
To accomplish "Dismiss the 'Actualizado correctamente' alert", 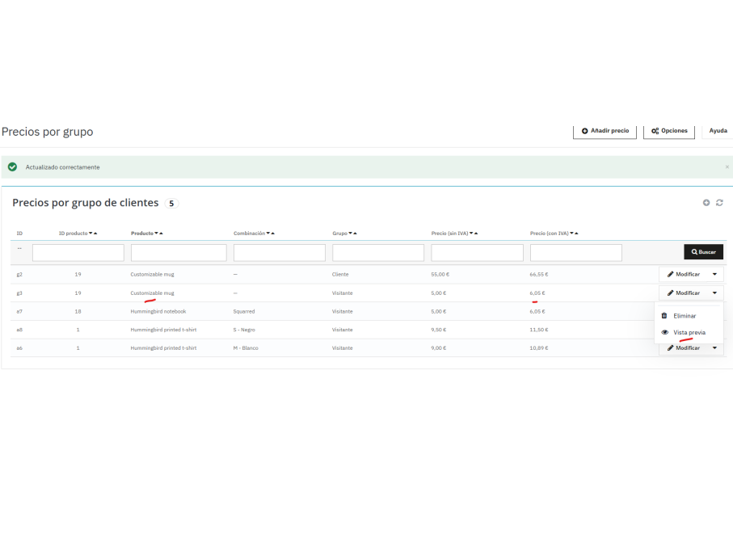I will coord(727,167).
